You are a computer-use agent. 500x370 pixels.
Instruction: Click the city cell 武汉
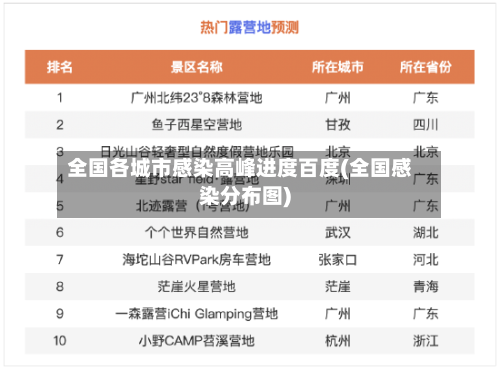point(338,233)
